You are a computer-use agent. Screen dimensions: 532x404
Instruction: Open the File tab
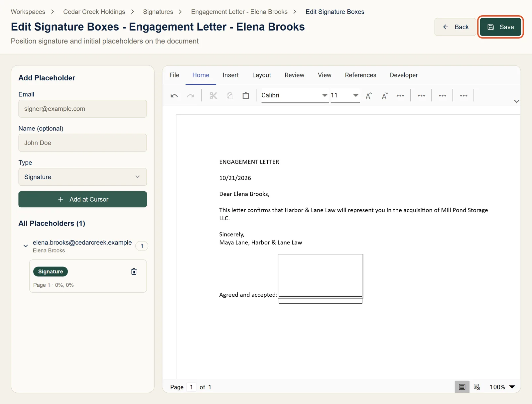(174, 75)
